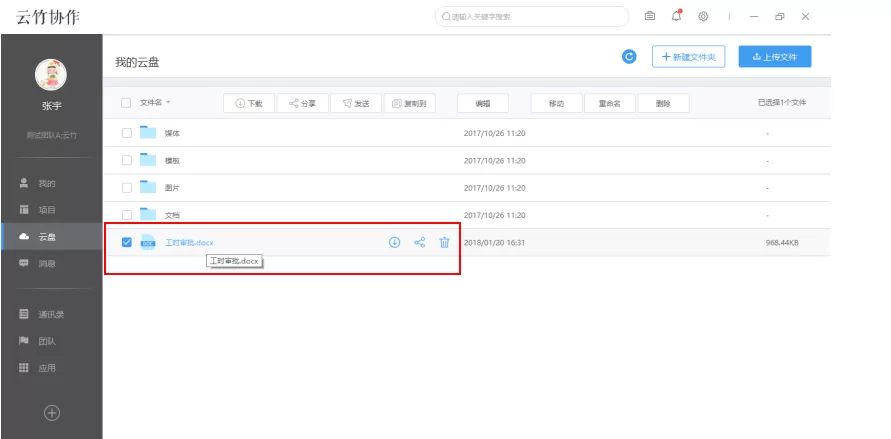Click the 编辑 toolbar button
The image size is (891, 439).
[483, 103]
